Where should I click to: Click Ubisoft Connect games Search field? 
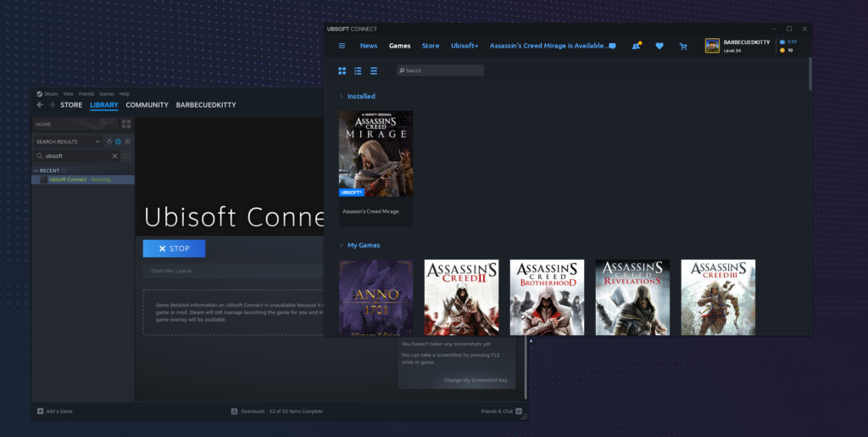coord(441,71)
